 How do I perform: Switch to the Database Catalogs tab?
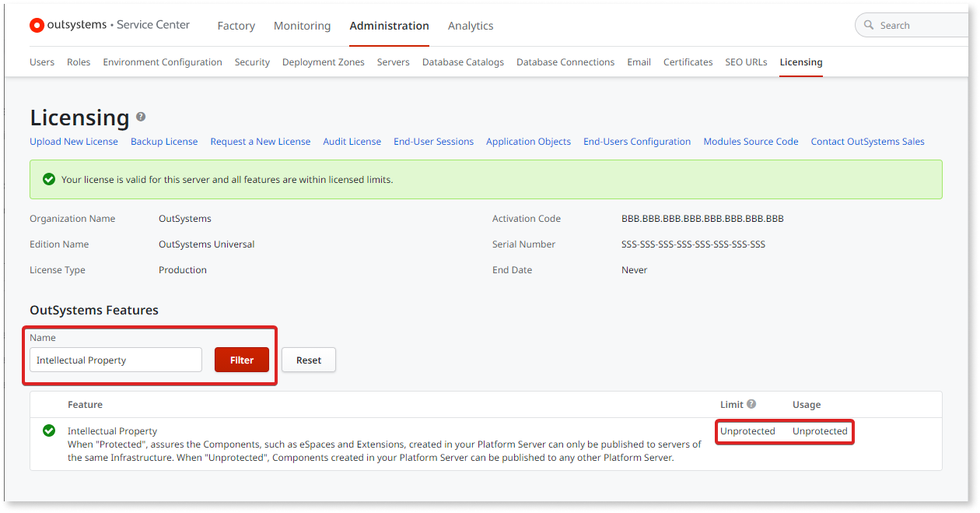point(463,62)
